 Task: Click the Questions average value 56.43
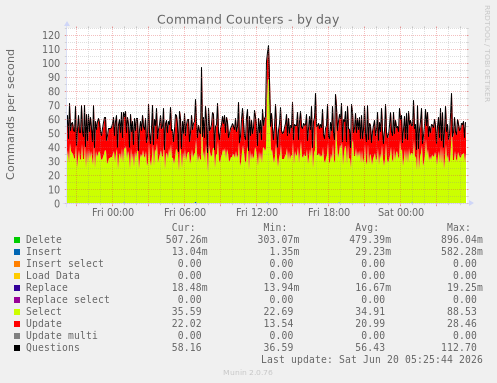coord(370,347)
